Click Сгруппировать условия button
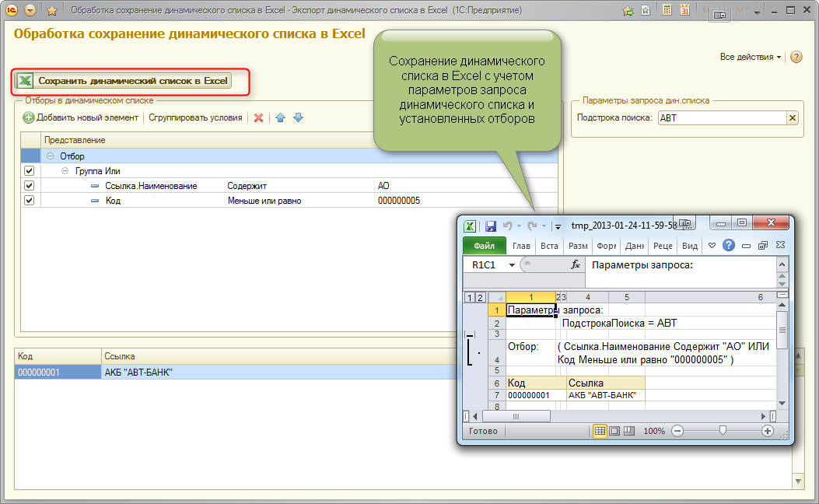Viewport: 819px width, 504px height. pyautogui.click(x=195, y=118)
